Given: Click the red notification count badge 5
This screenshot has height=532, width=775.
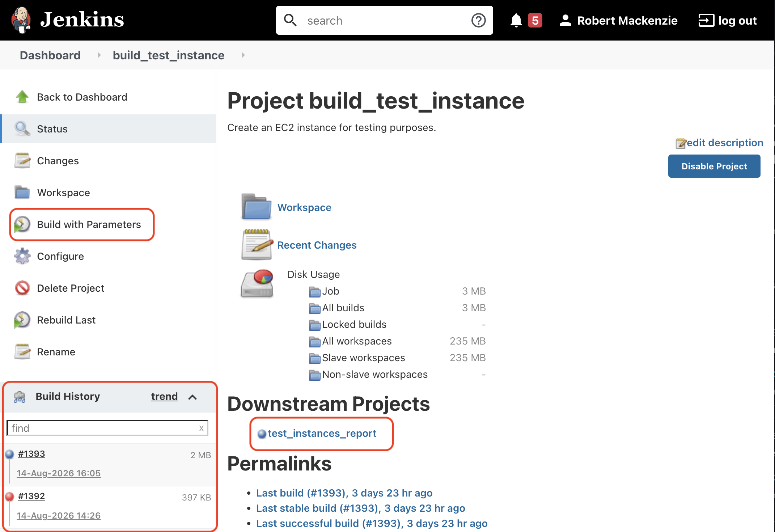Looking at the screenshot, I should tap(535, 21).
